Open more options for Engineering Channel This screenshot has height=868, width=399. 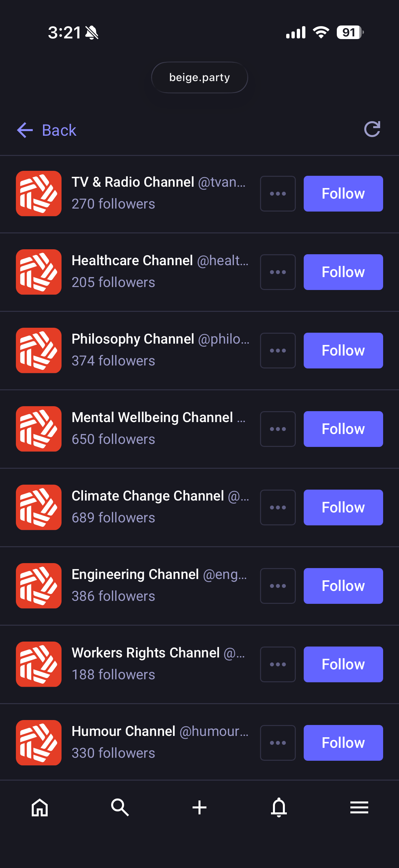(x=278, y=586)
